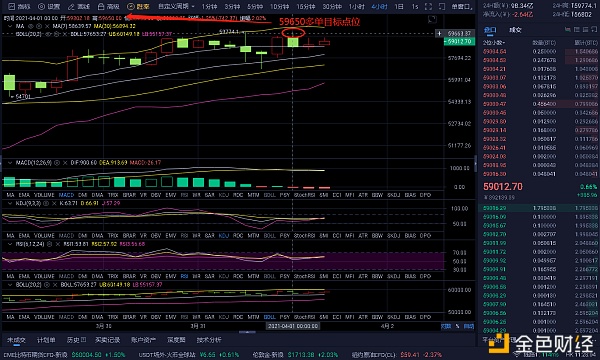Open the indicators panel in top toolbar
Screen dimensions: 600x360
19,7
